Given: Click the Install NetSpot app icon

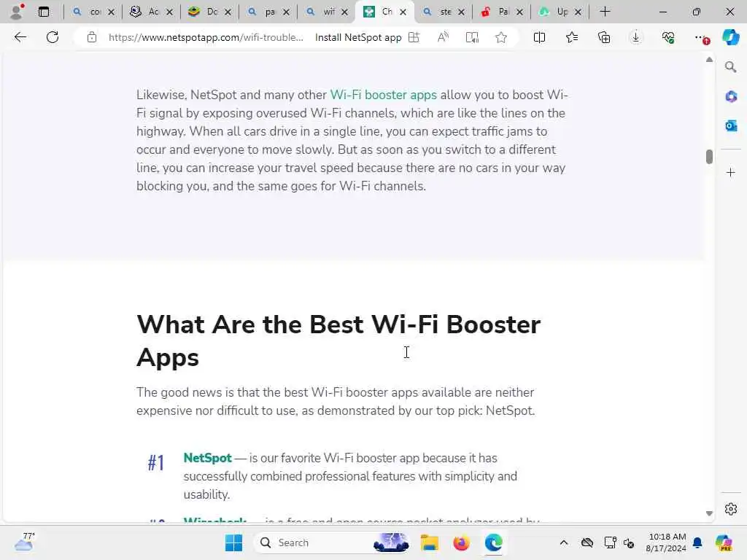Looking at the screenshot, I should [x=414, y=37].
